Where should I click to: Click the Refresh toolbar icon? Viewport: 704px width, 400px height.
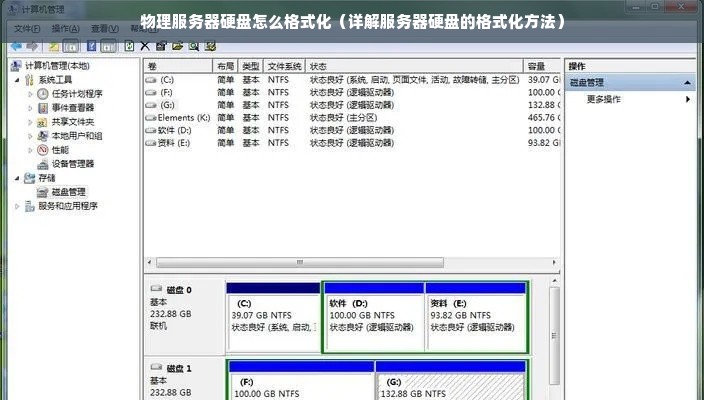click(x=129, y=46)
